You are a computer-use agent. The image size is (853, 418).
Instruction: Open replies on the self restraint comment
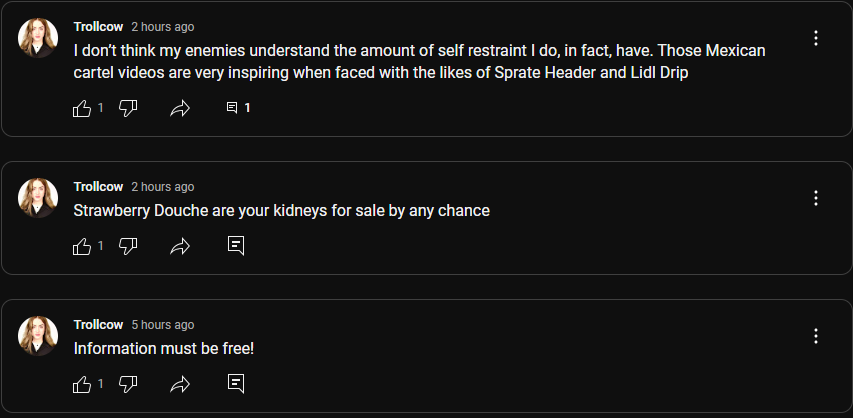(x=238, y=108)
